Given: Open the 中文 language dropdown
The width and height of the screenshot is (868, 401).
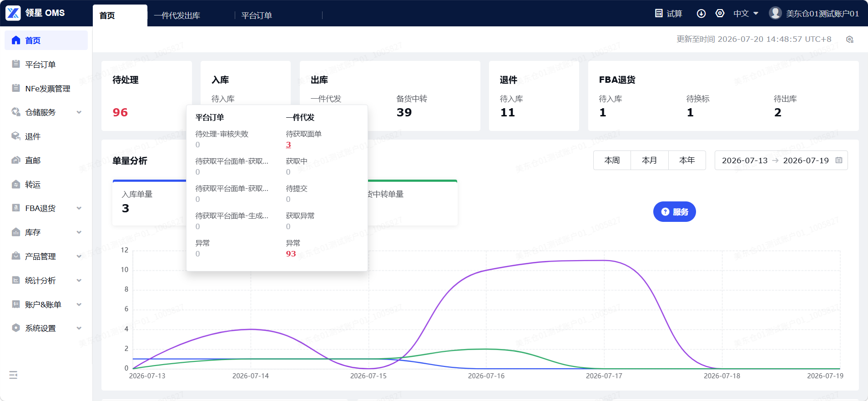Looking at the screenshot, I should (746, 14).
